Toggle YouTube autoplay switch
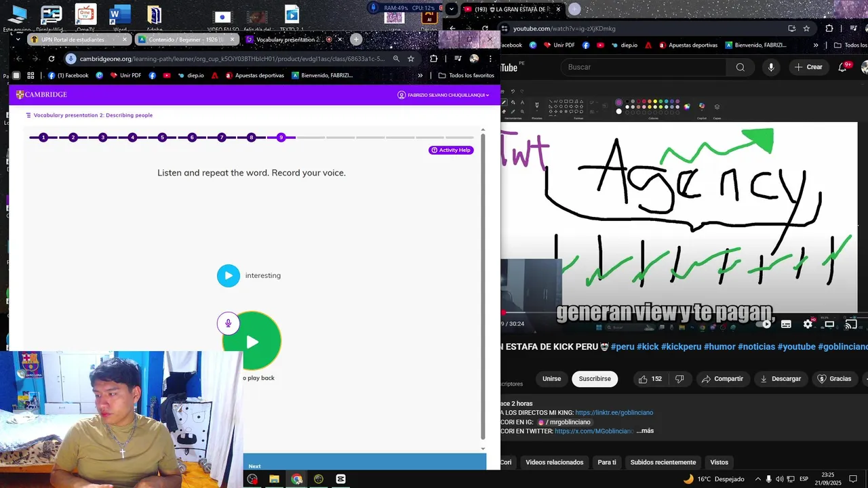 (x=762, y=324)
